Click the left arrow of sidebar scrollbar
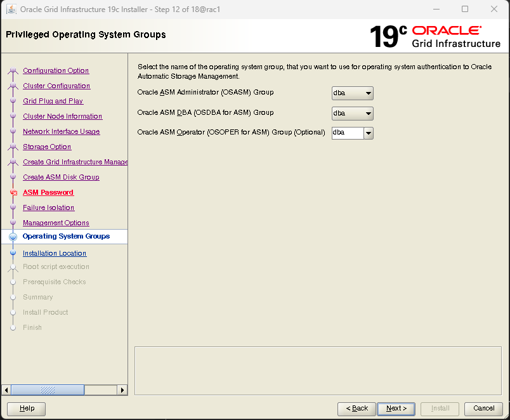The height and width of the screenshot is (420, 510). [x=6, y=390]
